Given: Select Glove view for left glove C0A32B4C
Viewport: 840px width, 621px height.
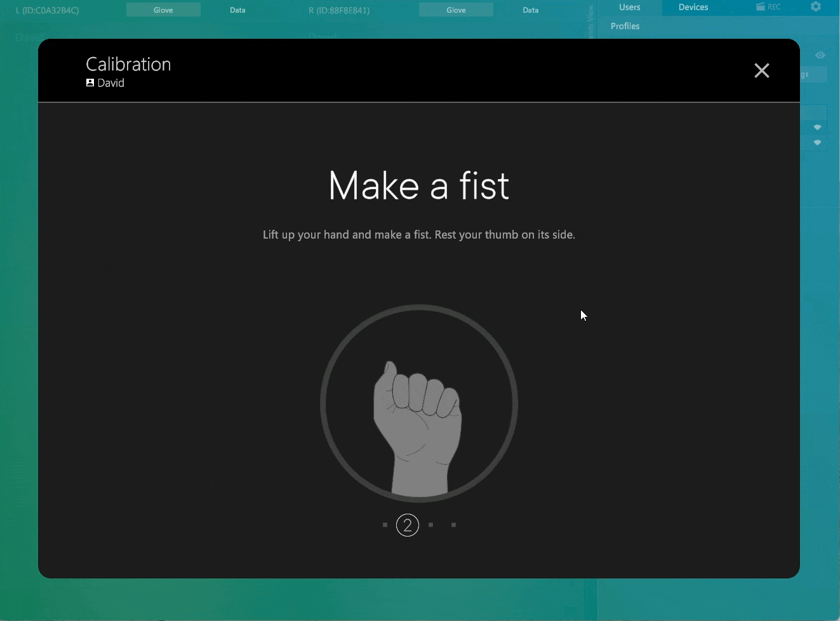Looking at the screenshot, I should coord(163,10).
